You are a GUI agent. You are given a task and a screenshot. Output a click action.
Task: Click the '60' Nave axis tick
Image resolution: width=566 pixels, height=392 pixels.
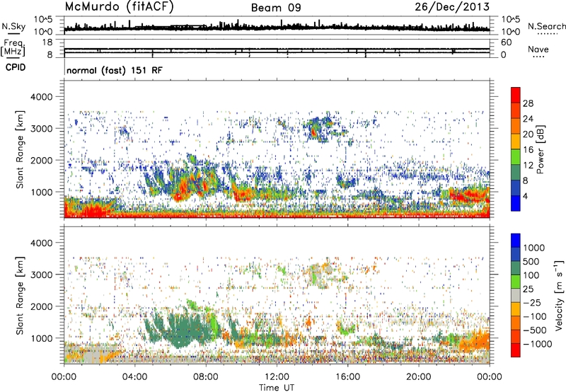click(x=507, y=42)
